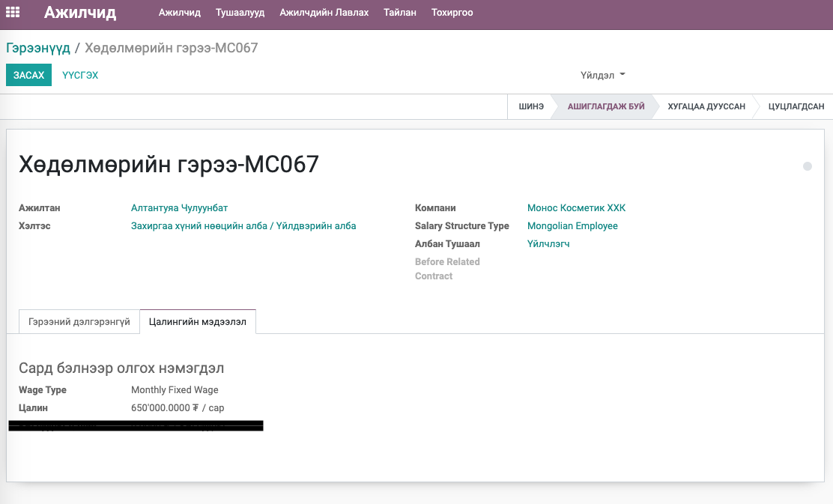Click the ЗАСАХ edit button
This screenshot has width=833, height=504.
click(x=28, y=75)
